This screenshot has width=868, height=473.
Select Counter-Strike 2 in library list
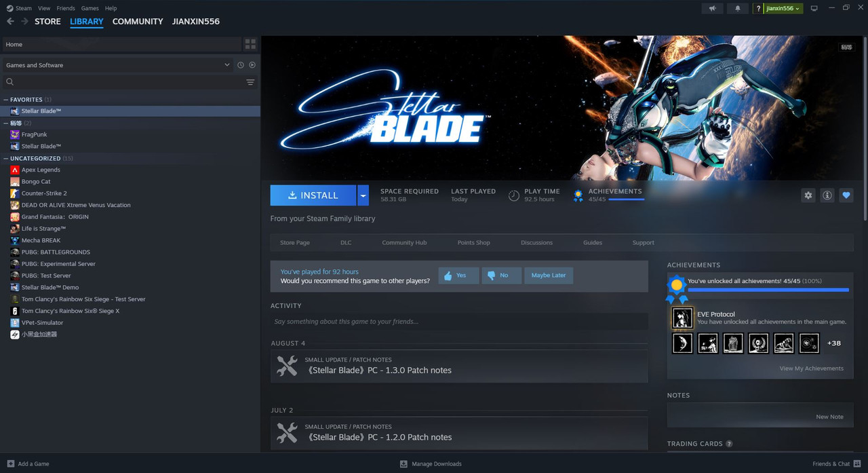[44, 193]
